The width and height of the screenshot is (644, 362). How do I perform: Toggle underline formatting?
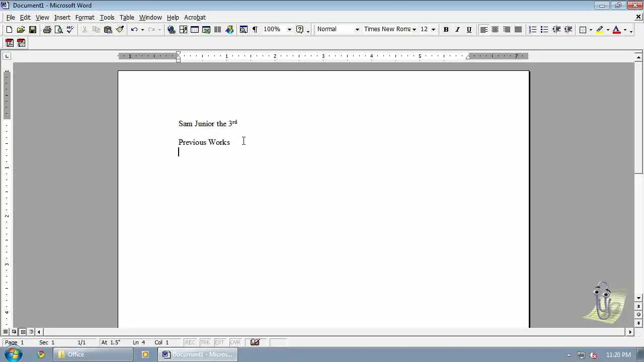tap(469, 30)
